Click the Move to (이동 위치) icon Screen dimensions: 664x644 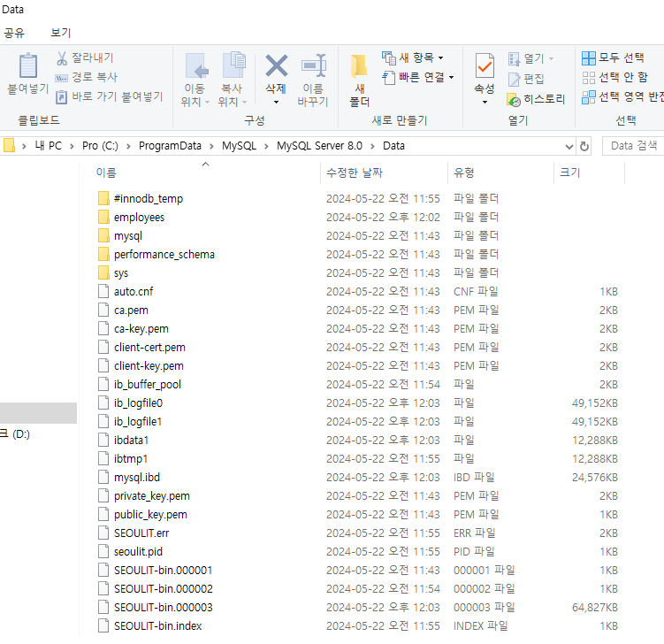click(197, 66)
